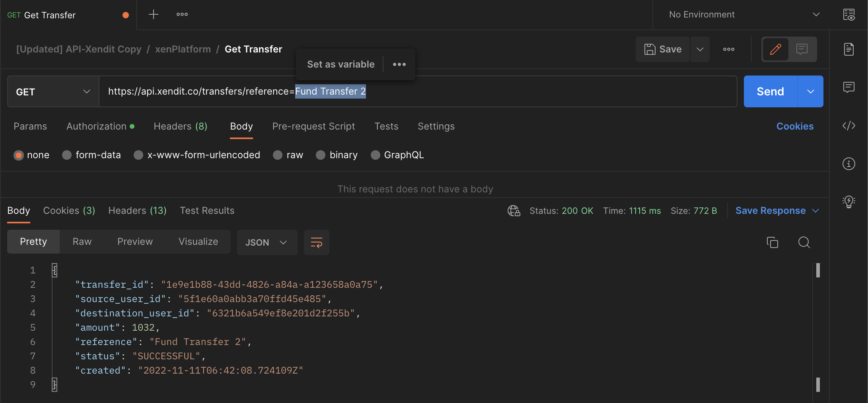Image resolution: width=868 pixels, height=403 pixels.
Task: Open the request Info panel
Action: [849, 163]
